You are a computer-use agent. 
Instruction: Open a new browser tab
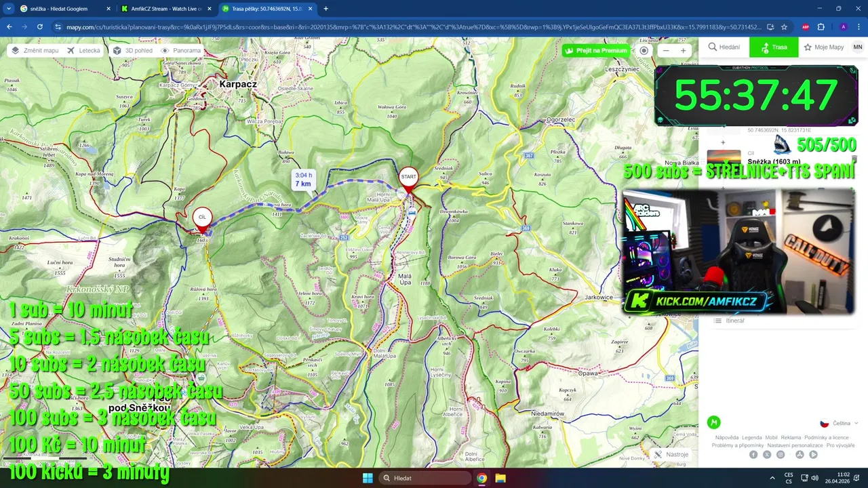325,9
